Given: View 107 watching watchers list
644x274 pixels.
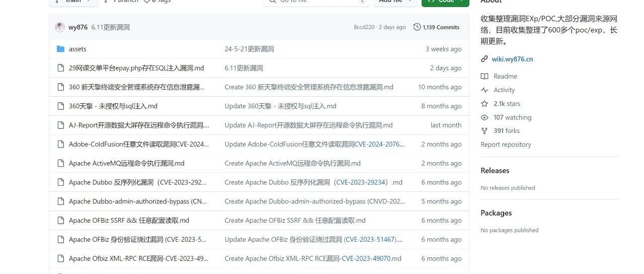Looking at the screenshot, I should coord(512,117).
